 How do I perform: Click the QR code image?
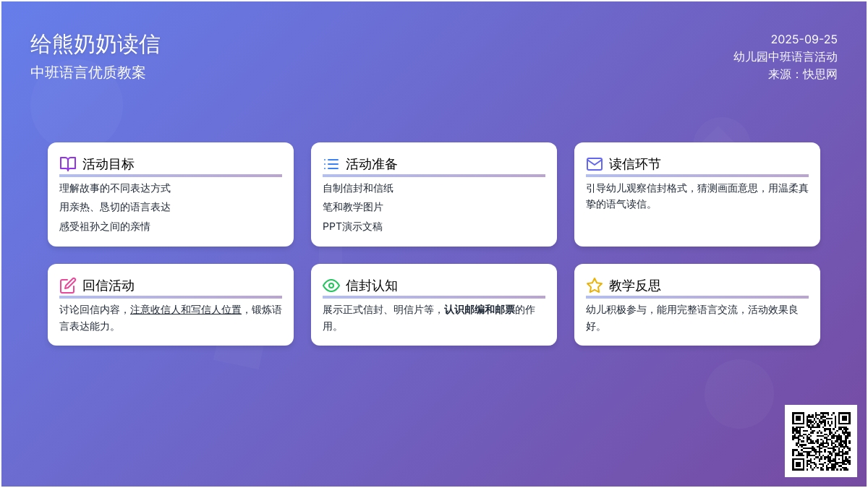pyautogui.click(x=820, y=440)
